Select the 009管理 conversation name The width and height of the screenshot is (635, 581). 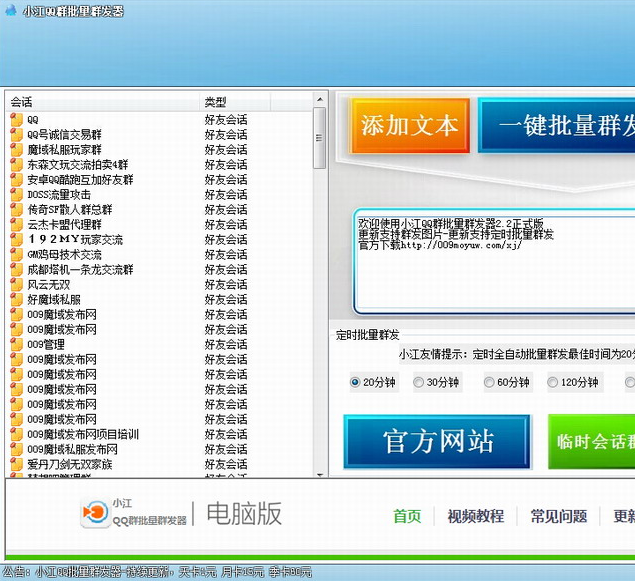(x=46, y=345)
